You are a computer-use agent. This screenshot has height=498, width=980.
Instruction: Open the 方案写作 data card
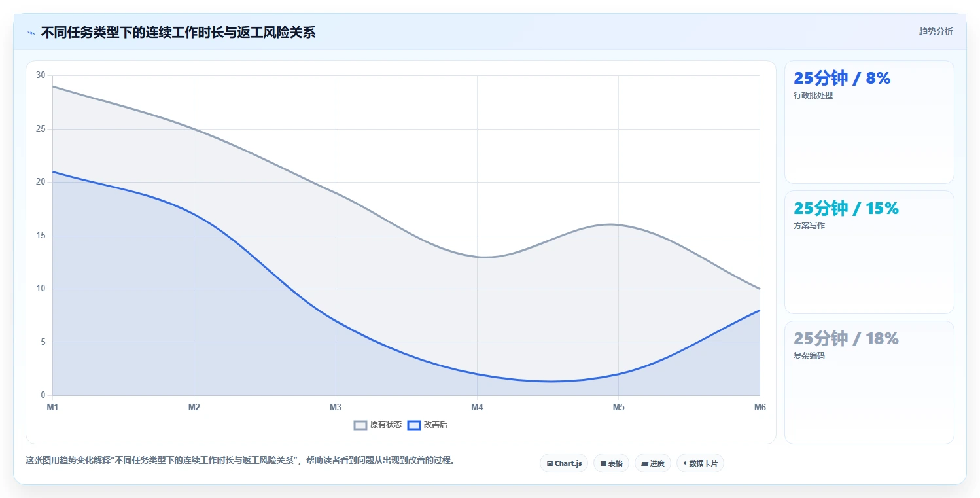click(869, 252)
